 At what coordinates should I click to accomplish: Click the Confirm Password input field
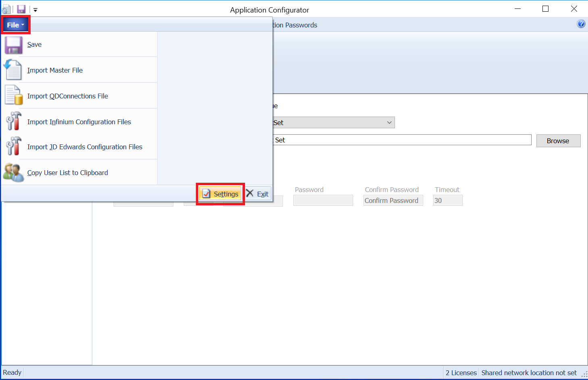point(393,200)
